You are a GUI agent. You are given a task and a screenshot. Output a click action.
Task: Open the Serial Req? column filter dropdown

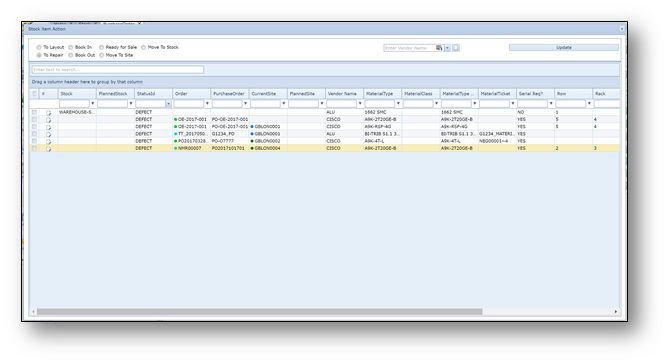click(x=551, y=103)
